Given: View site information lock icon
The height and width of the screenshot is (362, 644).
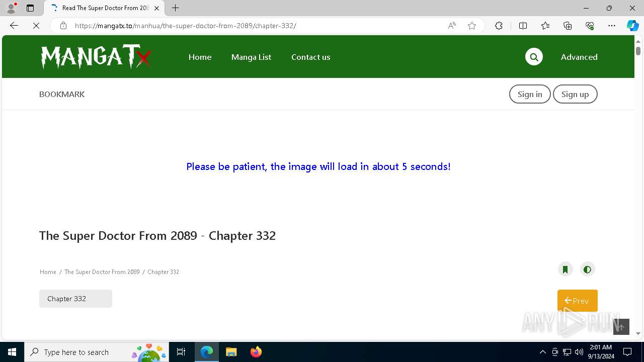Looking at the screenshot, I should click(63, 26).
